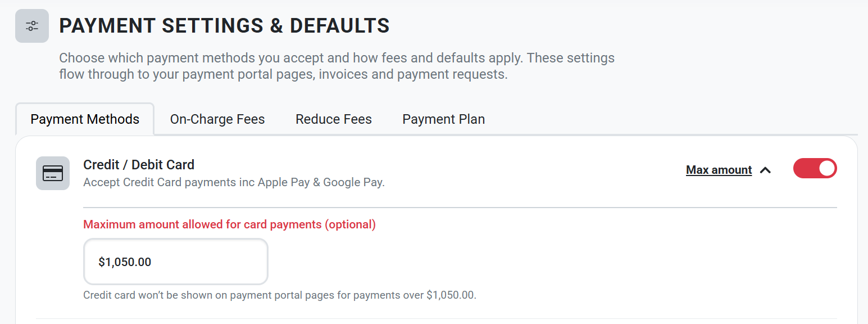
Task: Click the underlined Max amount link
Action: (x=719, y=170)
